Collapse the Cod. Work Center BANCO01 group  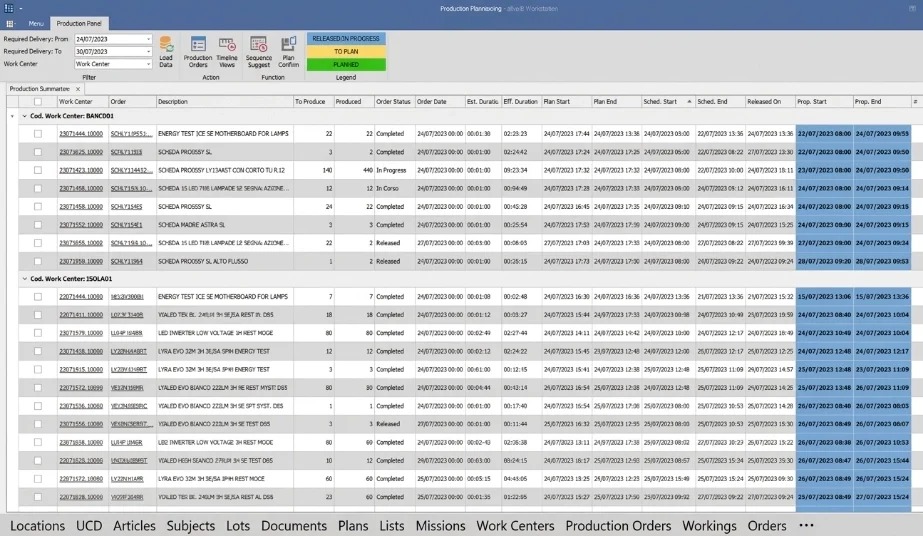coord(25,116)
